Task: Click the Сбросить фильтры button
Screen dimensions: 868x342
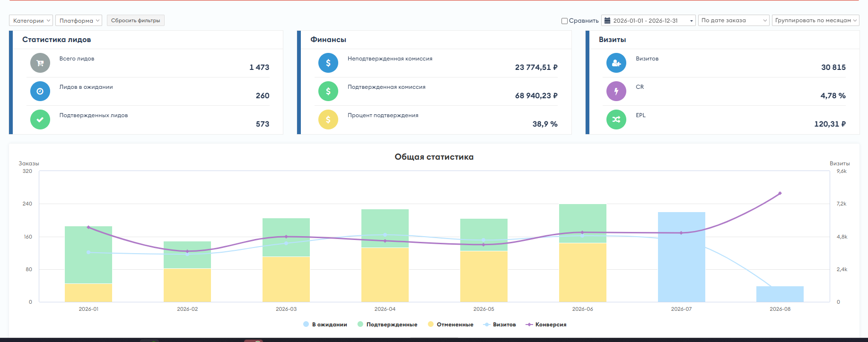Action: pyautogui.click(x=136, y=20)
